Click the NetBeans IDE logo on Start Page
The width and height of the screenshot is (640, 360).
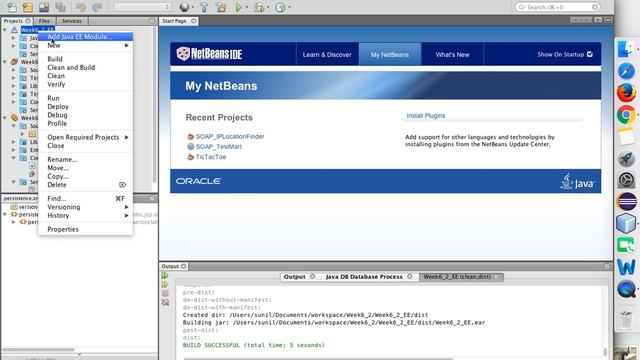(x=209, y=54)
